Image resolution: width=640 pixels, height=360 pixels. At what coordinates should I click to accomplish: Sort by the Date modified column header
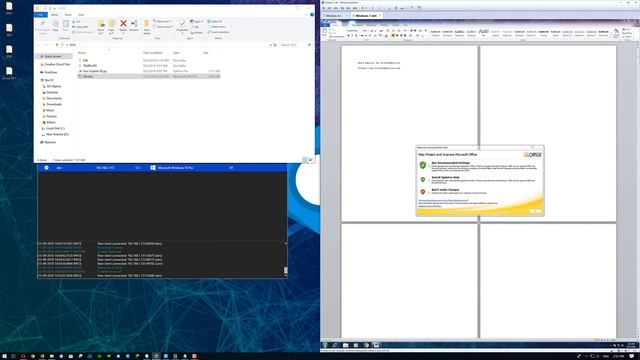(x=152, y=53)
